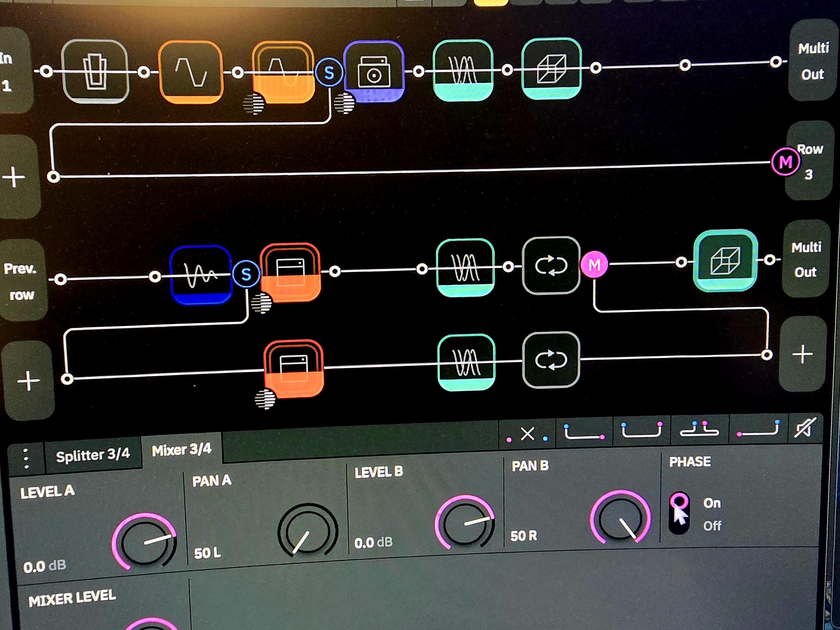This screenshot has width=840, height=630.
Task: Open the Prev. row input selector
Action: point(21,281)
